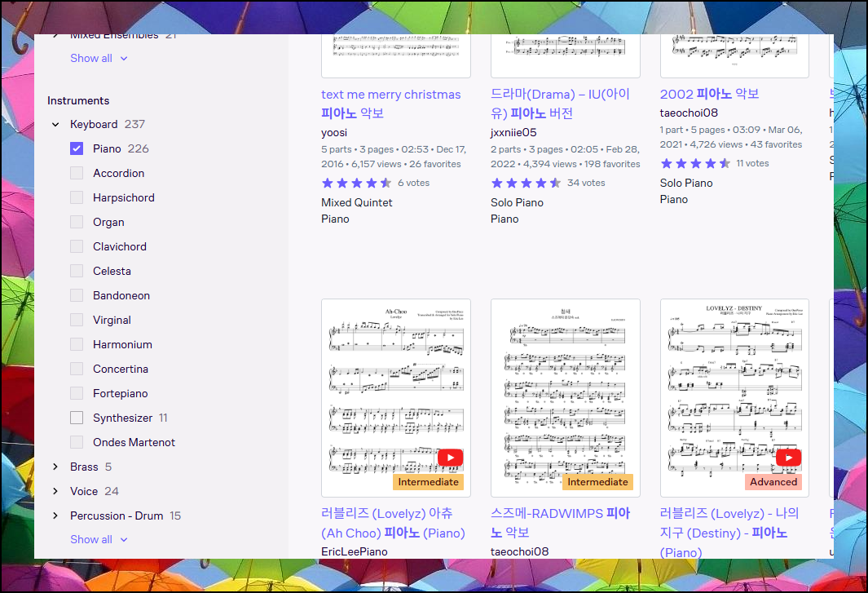Collapse the Keyboard instrument group
This screenshot has height=593, width=868.
point(55,124)
